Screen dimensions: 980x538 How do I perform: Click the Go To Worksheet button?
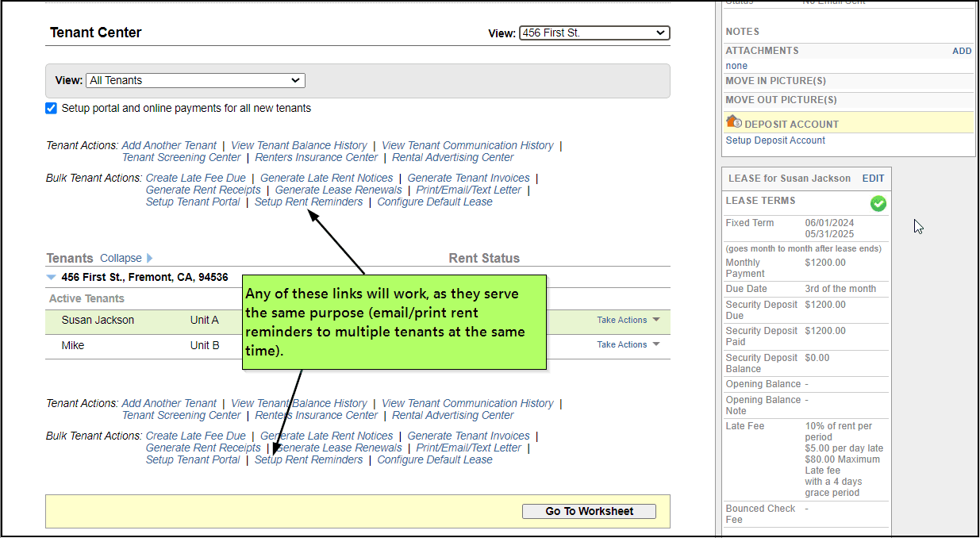589,512
